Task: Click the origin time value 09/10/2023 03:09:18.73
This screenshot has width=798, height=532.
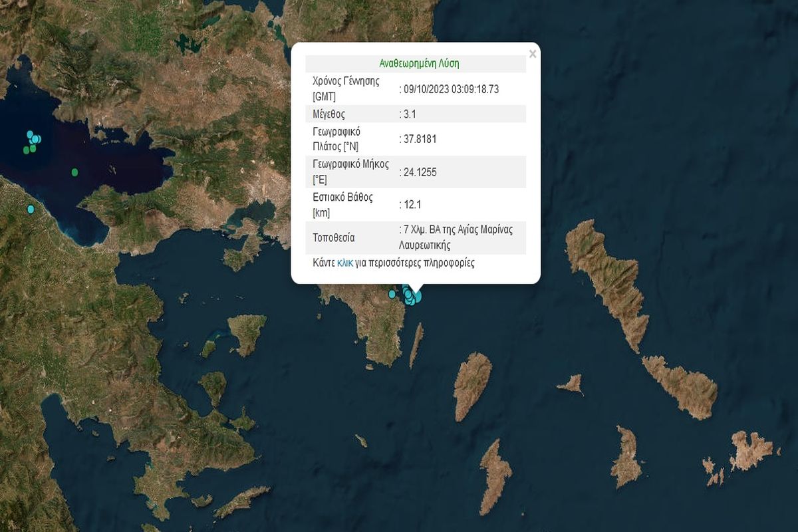Action: (451, 89)
